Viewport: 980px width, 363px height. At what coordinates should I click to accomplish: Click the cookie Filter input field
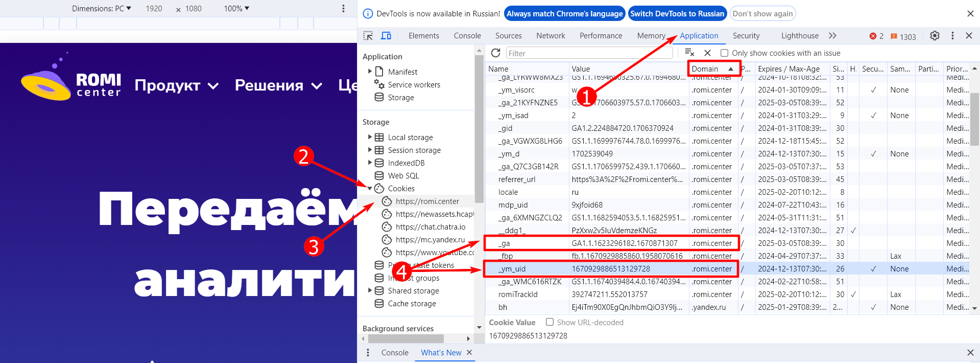pyautogui.click(x=589, y=53)
